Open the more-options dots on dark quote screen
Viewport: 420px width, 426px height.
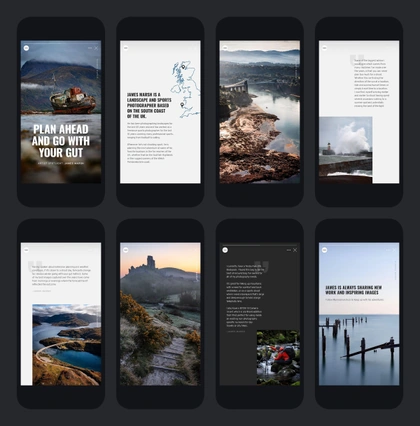pos(289,250)
